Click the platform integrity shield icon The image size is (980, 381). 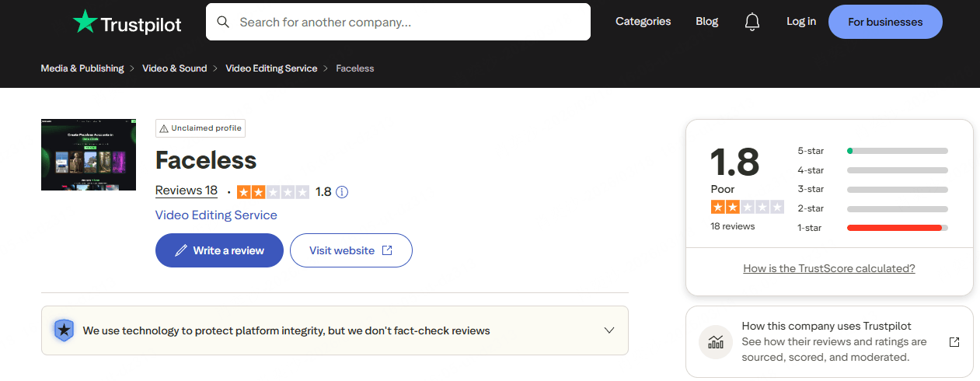click(64, 330)
